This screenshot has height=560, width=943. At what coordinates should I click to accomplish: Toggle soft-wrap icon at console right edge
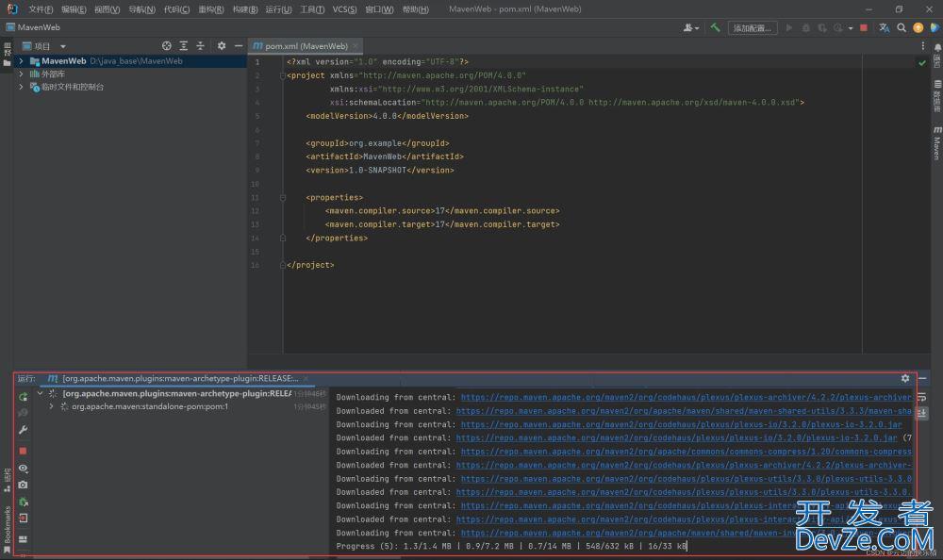(x=922, y=398)
